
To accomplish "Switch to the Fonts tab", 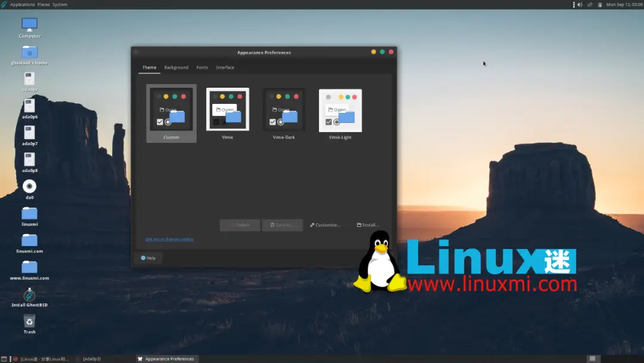I will click(x=202, y=67).
